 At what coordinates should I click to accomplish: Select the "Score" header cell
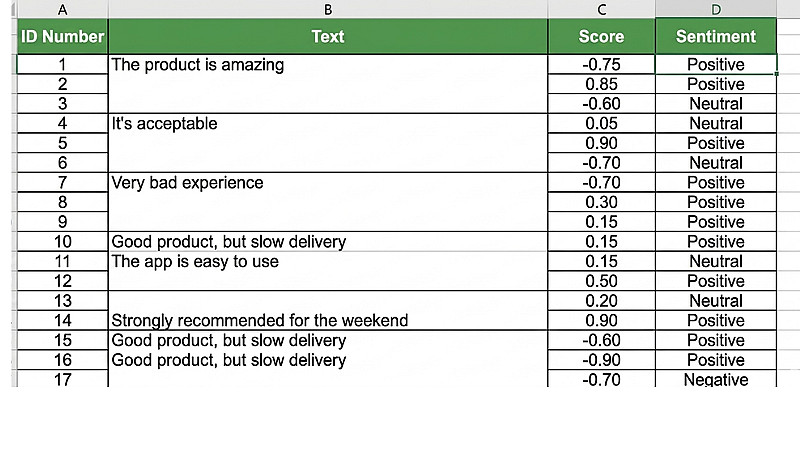601,37
